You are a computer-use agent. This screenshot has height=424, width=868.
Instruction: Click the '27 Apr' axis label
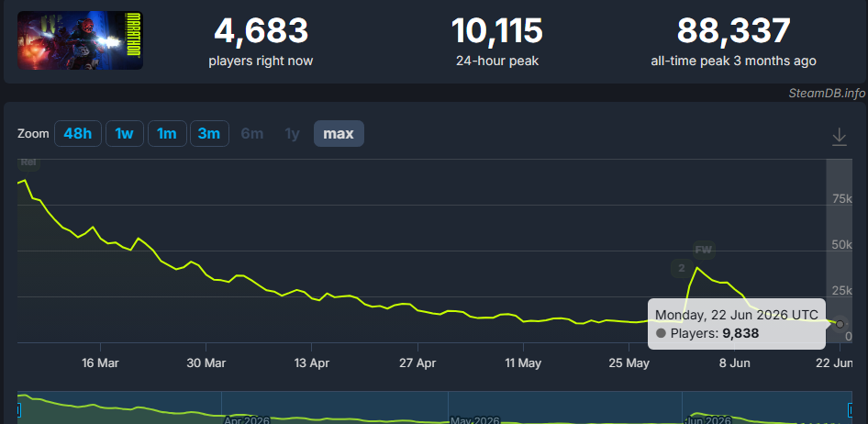(417, 363)
